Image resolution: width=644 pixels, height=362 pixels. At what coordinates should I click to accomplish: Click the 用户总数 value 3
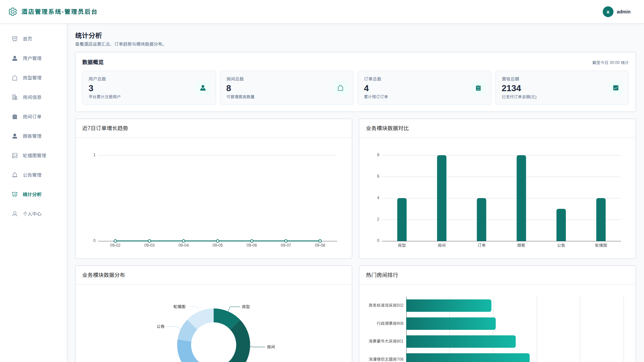coord(91,88)
